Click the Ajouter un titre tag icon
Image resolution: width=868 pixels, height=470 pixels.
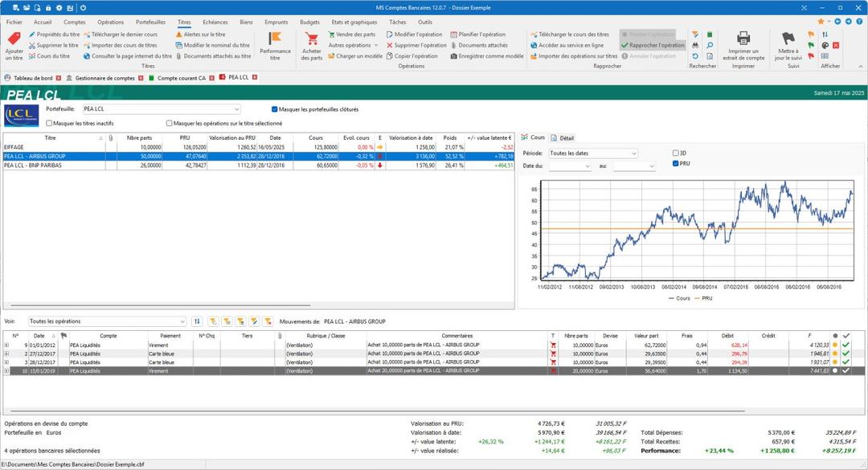[14, 39]
